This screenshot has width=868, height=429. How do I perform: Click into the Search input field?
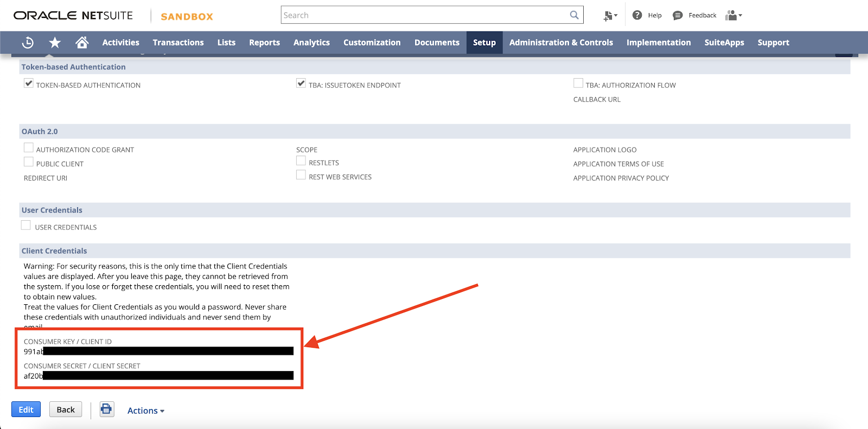tap(423, 15)
